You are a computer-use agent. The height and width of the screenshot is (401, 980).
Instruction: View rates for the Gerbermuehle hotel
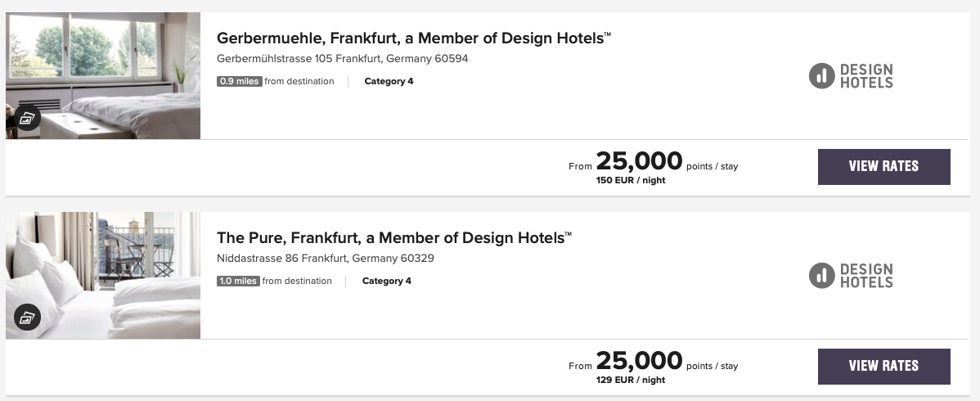(883, 166)
